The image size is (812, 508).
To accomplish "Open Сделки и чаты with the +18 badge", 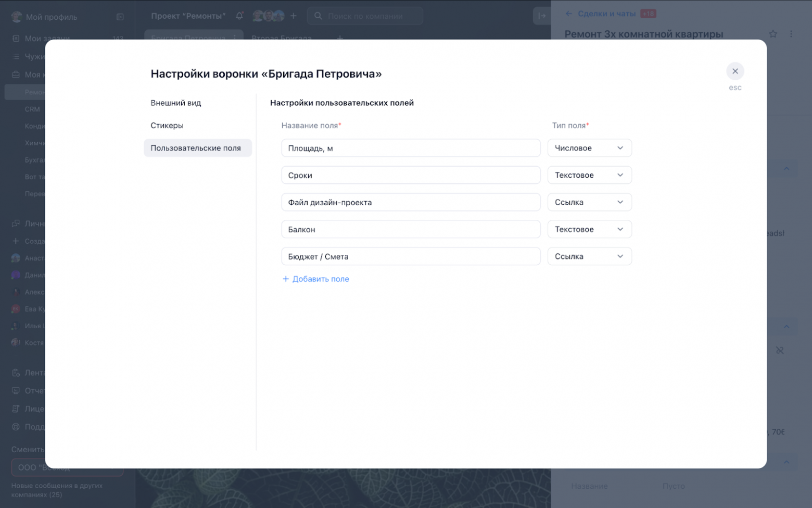I will [606, 14].
